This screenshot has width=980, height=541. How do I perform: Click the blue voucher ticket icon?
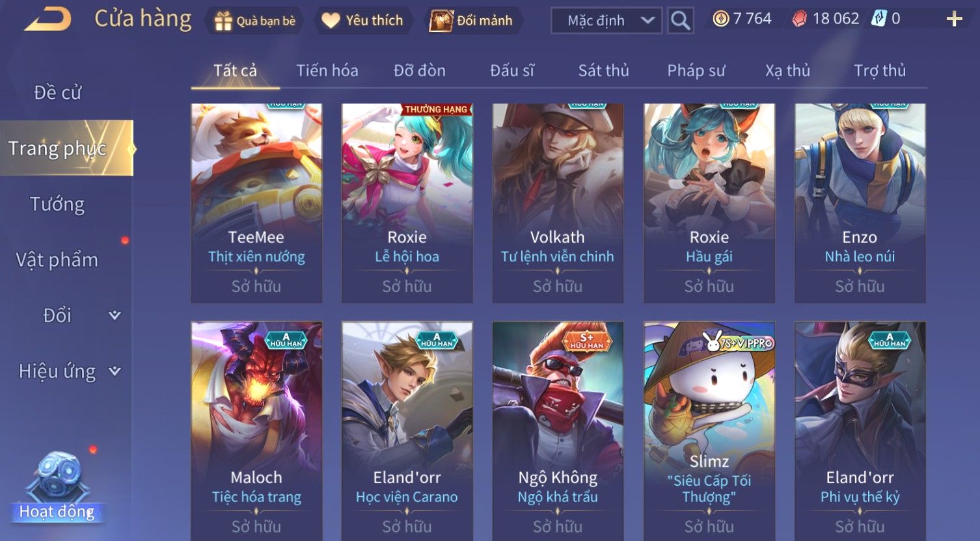point(879,19)
